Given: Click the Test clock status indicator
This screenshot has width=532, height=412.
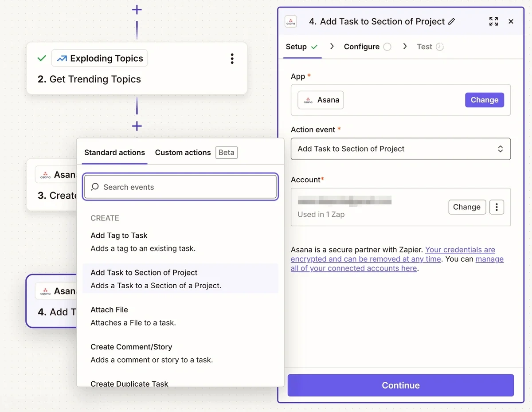Looking at the screenshot, I should pyautogui.click(x=440, y=47).
